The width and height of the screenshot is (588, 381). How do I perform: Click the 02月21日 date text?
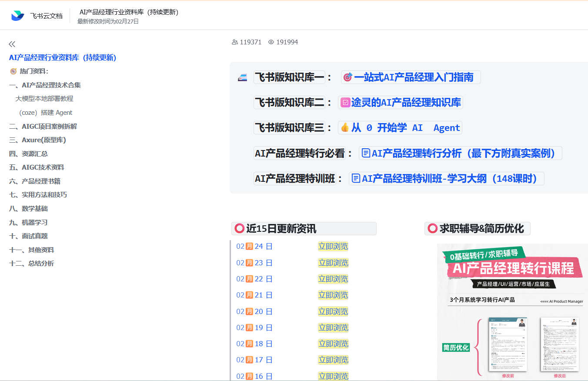click(254, 295)
